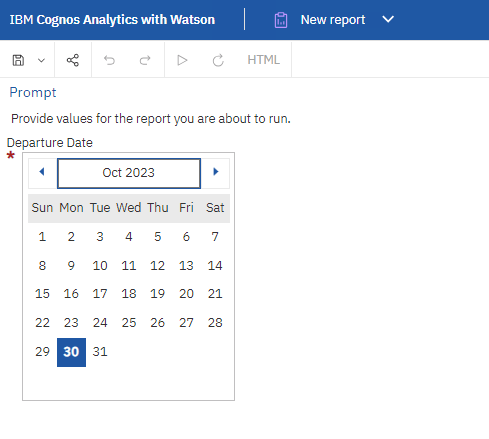Expand the New report chevron dropdown
This screenshot has height=439, width=489.
(388, 19)
